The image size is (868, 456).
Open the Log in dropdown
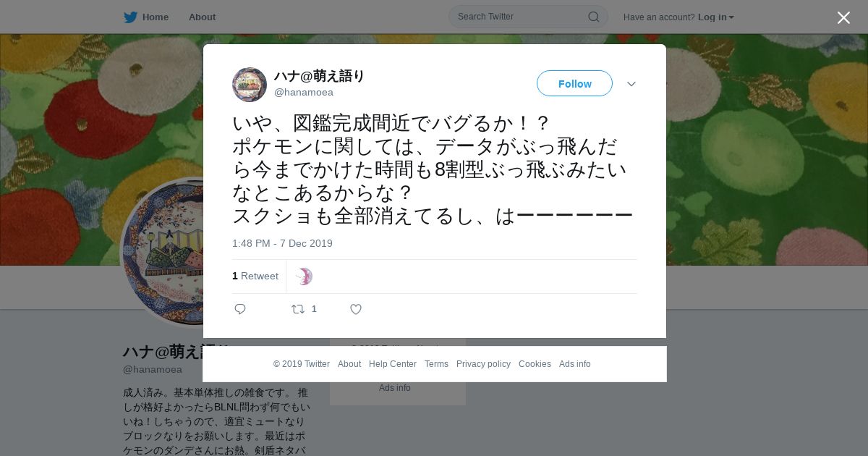point(715,17)
